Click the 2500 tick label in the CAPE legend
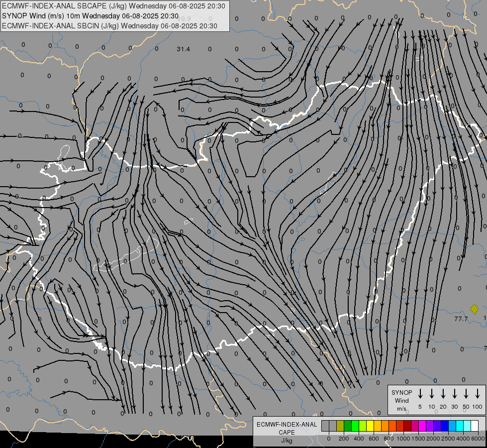 point(448,439)
